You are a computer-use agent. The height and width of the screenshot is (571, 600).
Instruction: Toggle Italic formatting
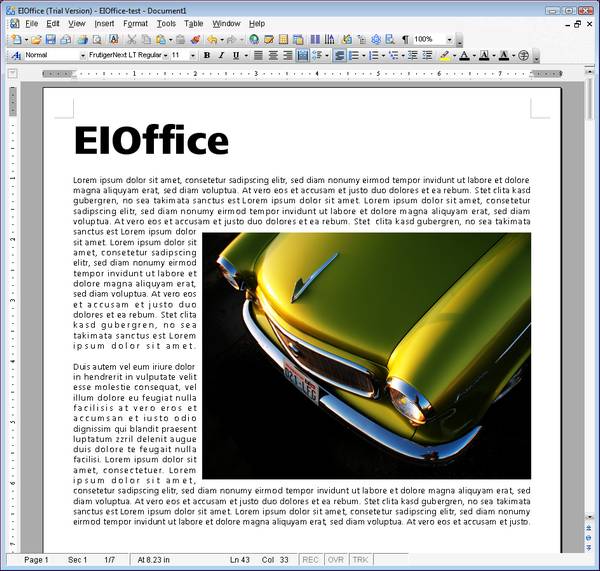(221, 55)
